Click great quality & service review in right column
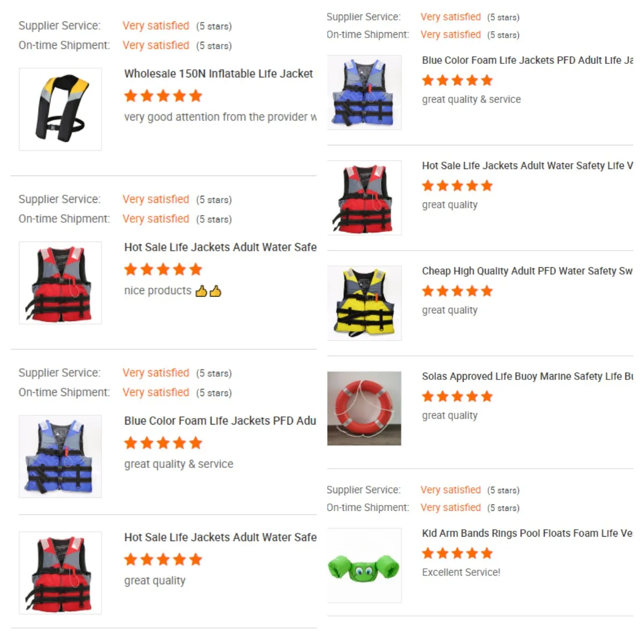Image resolution: width=644 pixels, height=644 pixels. [471, 99]
